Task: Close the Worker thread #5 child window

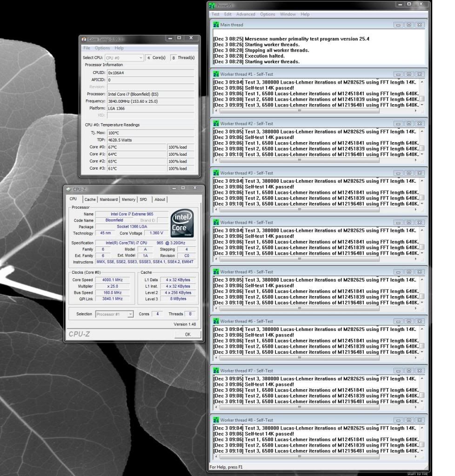Action: click(x=420, y=272)
